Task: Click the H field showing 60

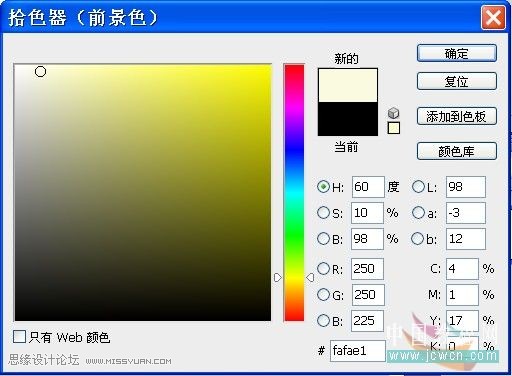Action: click(x=368, y=187)
